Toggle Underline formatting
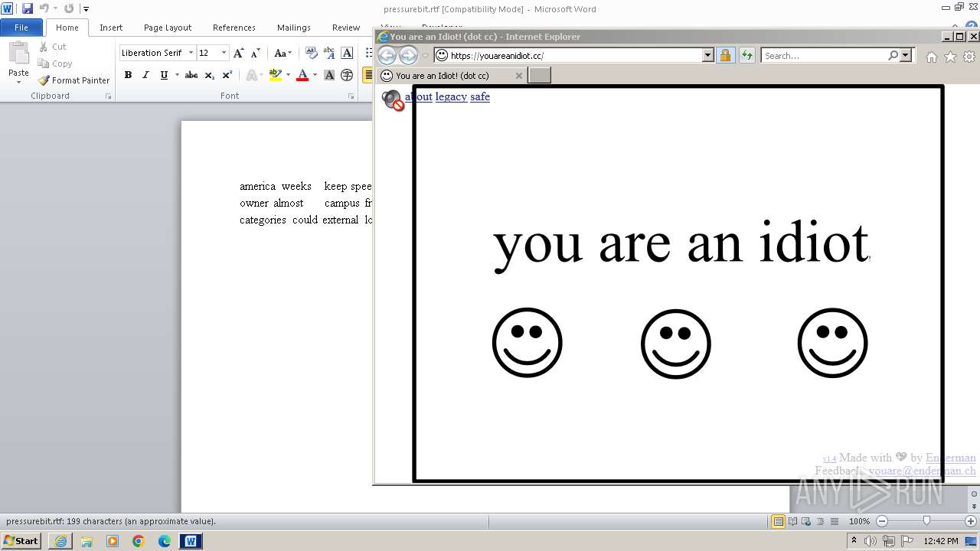The width and height of the screenshot is (980, 551). tap(163, 75)
